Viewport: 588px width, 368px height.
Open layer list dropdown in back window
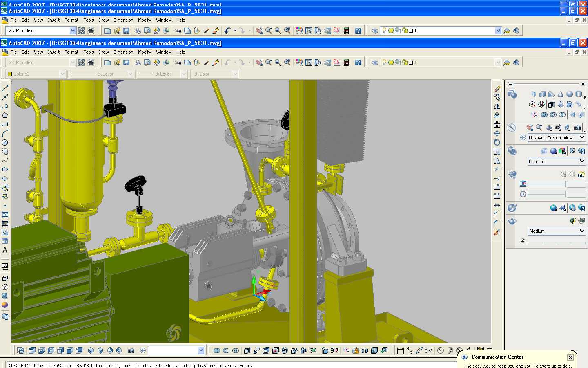(498, 31)
